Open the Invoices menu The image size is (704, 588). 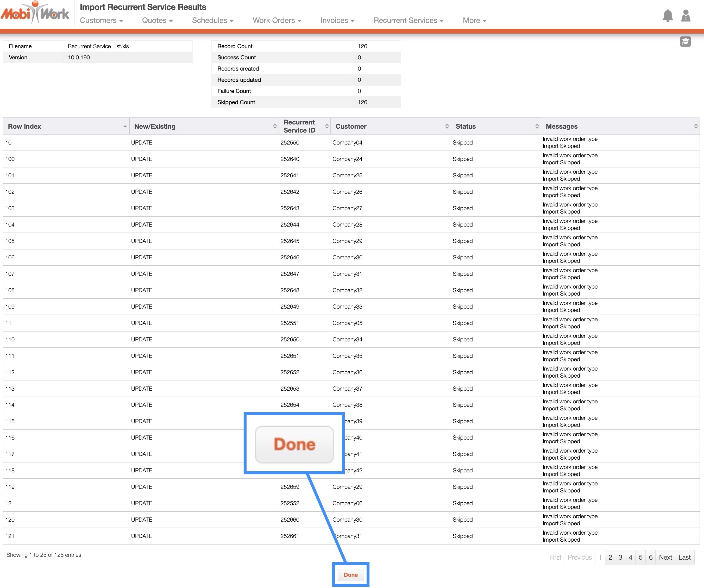pyautogui.click(x=337, y=21)
